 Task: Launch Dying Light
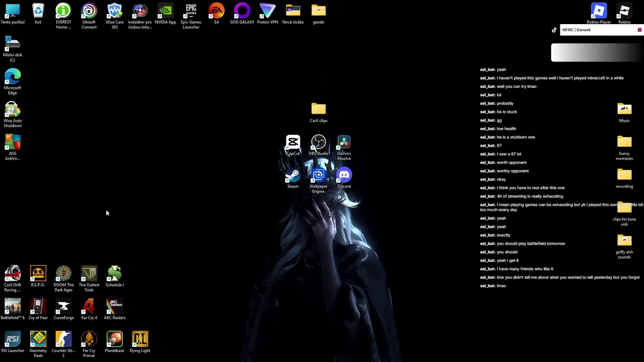coord(140,342)
